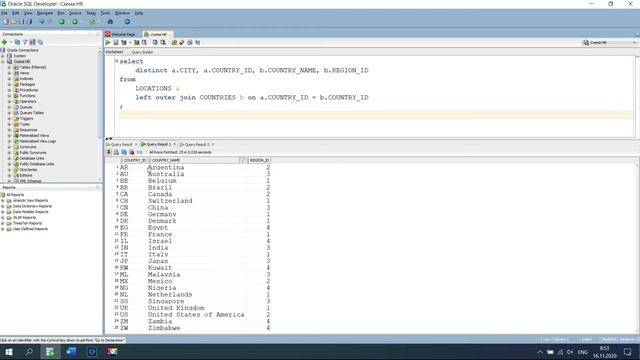
Task: Switch to the Query Result 2 tab
Action: coord(197,144)
